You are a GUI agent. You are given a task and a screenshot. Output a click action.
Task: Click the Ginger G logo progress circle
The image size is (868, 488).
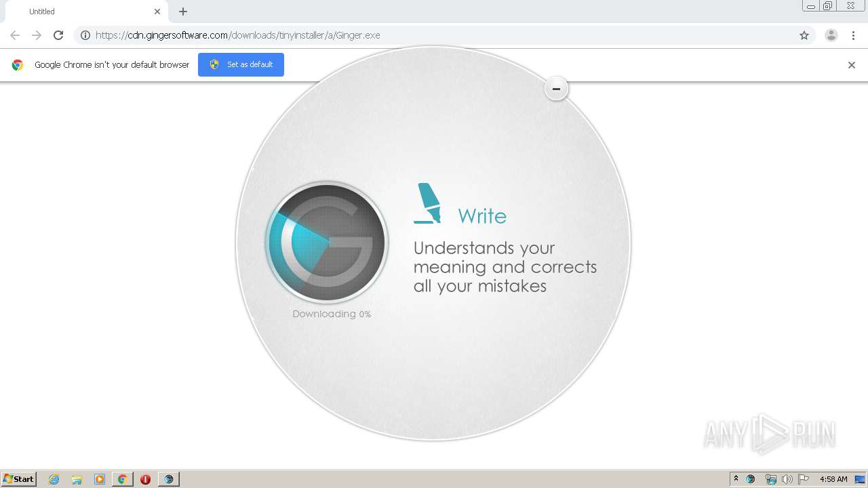pyautogui.click(x=327, y=242)
